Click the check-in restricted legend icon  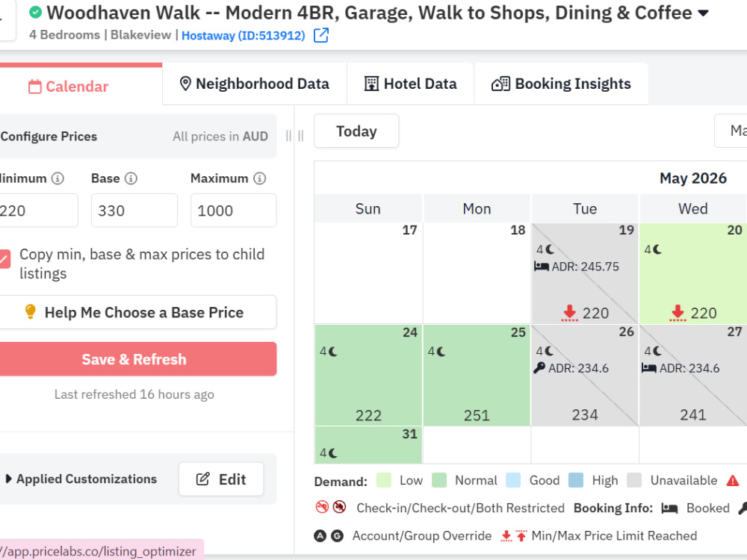(322, 507)
